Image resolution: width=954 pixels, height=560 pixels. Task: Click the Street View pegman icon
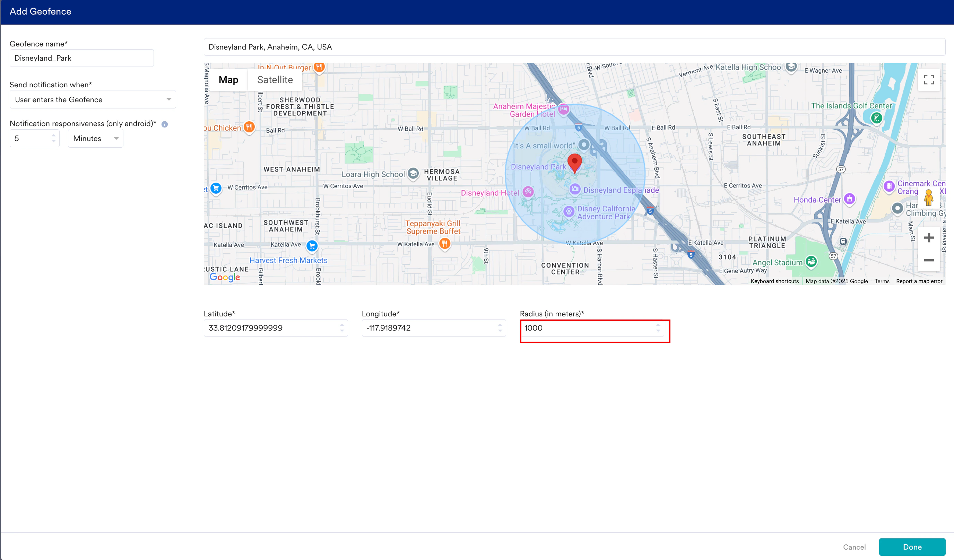[x=929, y=198]
